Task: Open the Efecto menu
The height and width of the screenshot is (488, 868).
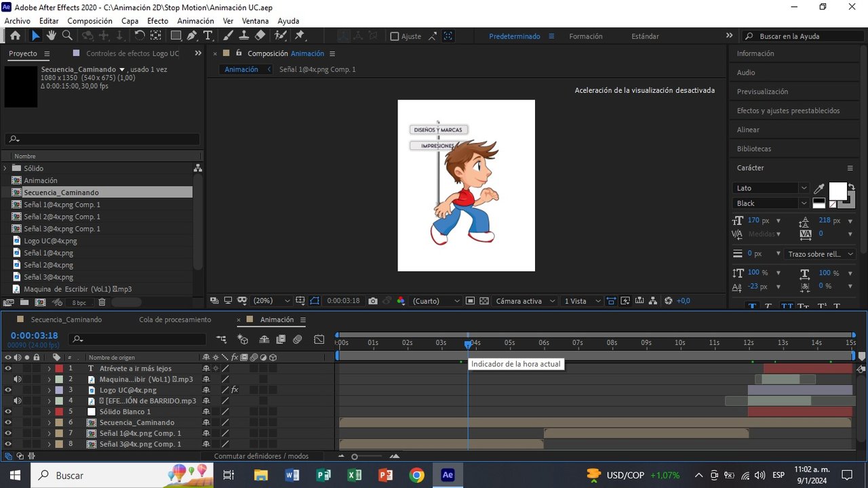Action: coord(157,21)
